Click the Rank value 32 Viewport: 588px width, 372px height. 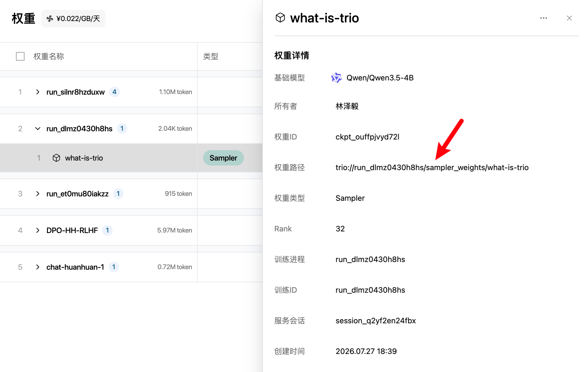pos(340,229)
